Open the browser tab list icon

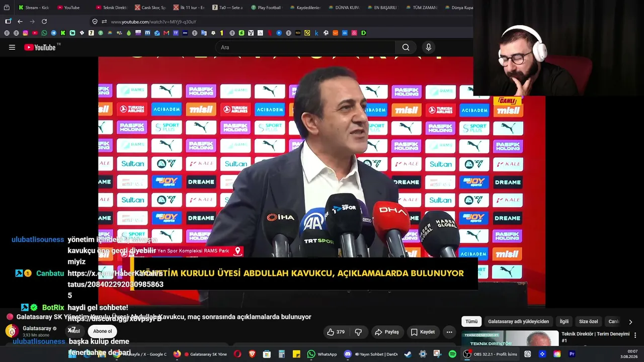(x=7, y=8)
